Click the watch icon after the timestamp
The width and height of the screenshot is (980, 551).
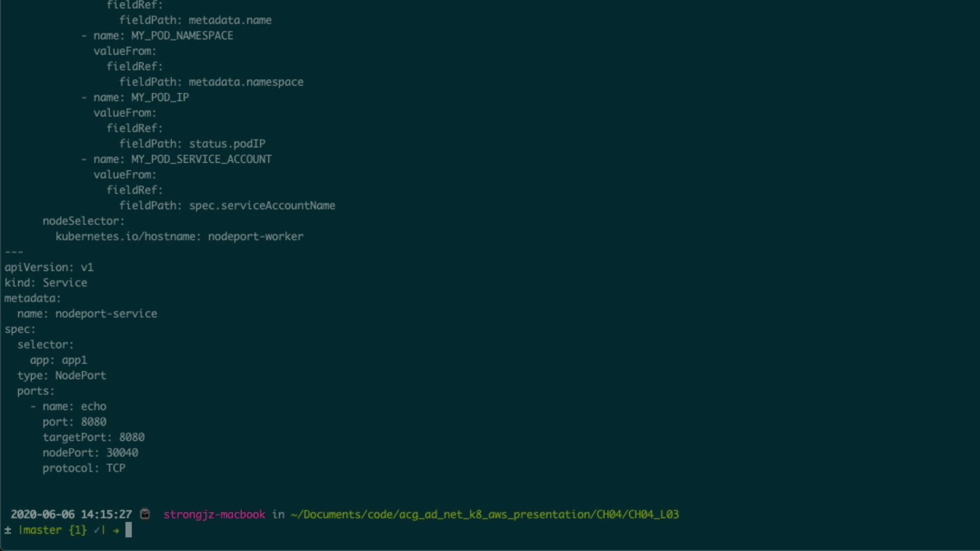click(145, 514)
